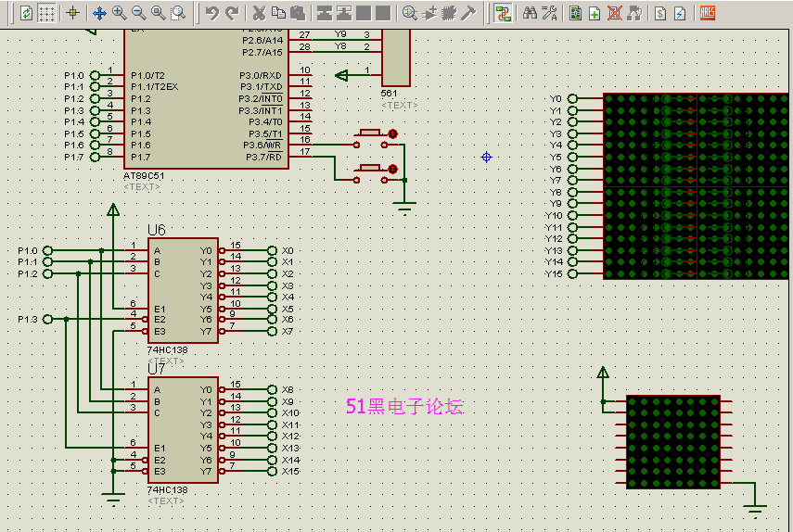
Task: Pick parts from libraries icon
Action: [x=410, y=13]
